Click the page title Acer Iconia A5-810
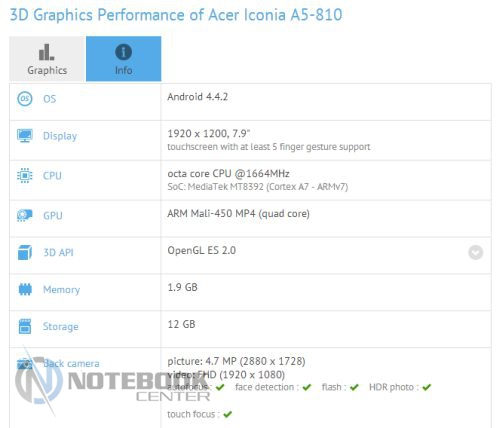 pos(275,15)
